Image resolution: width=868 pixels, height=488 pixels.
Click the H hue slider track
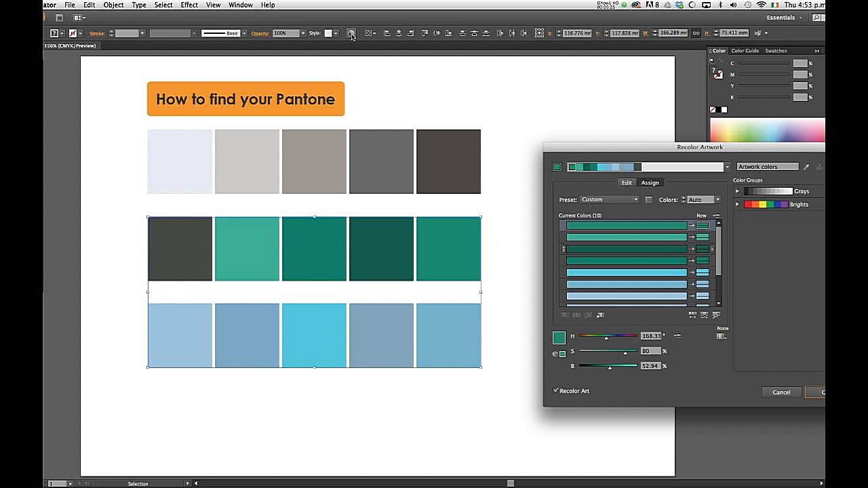click(608, 335)
